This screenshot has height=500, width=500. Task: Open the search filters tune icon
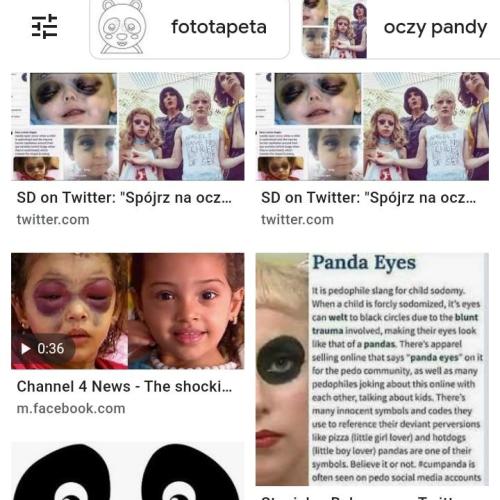44,26
